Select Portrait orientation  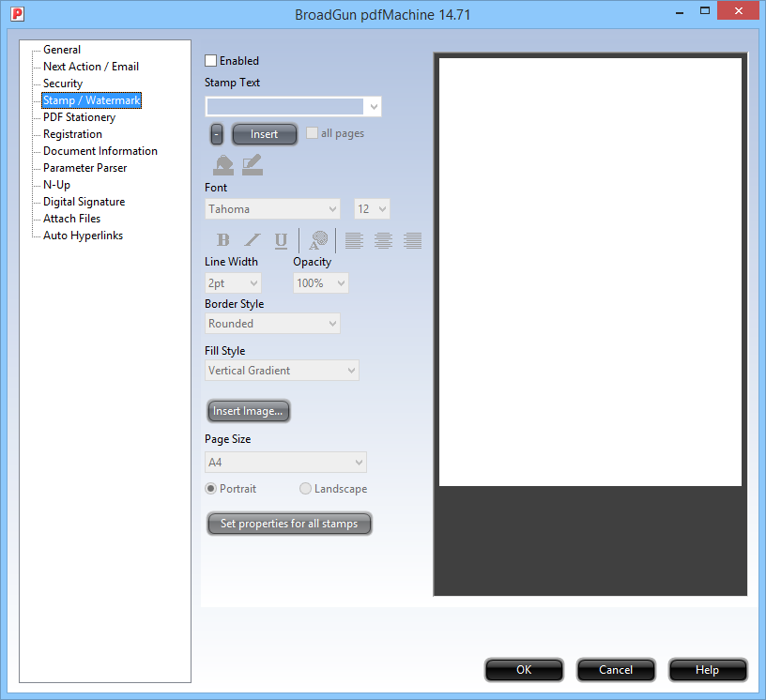[210, 489]
